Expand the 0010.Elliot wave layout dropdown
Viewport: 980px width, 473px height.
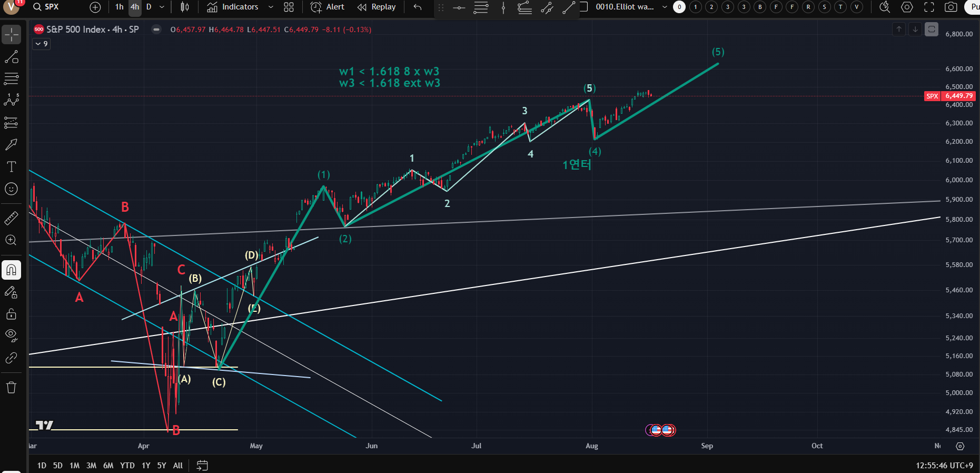[x=664, y=7]
